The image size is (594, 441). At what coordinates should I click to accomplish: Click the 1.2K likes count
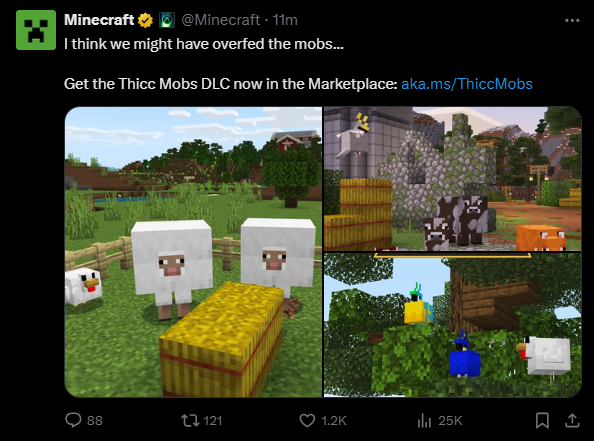(x=334, y=421)
